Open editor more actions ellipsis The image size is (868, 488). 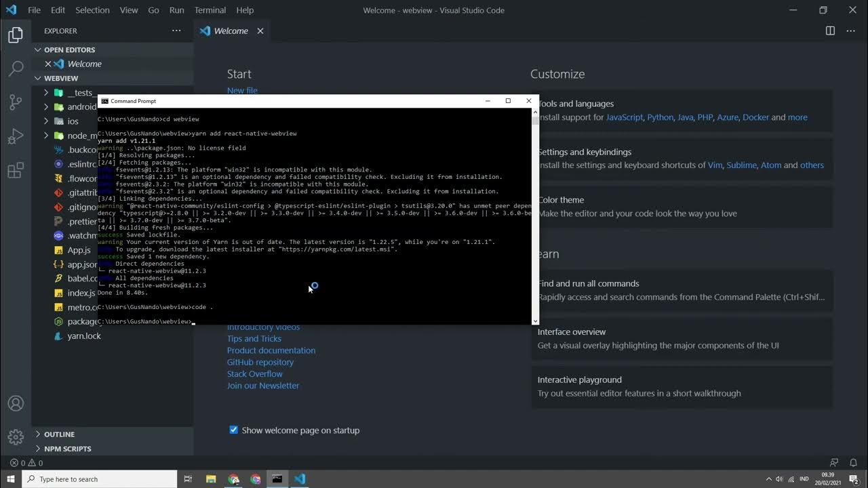[850, 30]
